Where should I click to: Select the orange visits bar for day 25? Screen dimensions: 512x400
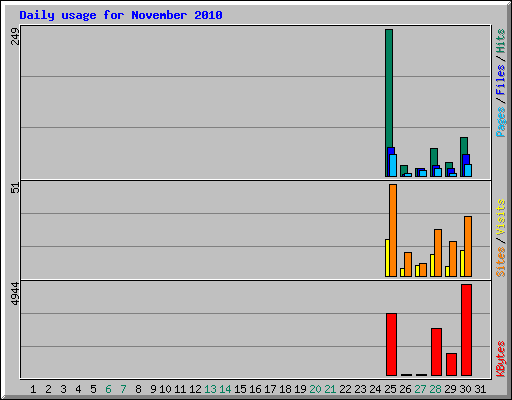point(393,230)
